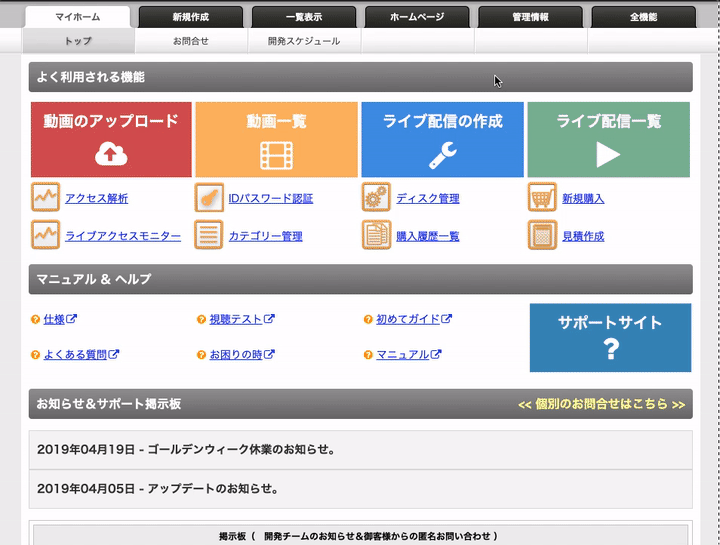Click the ライブアクセスモニター chart icon

(x=45, y=235)
